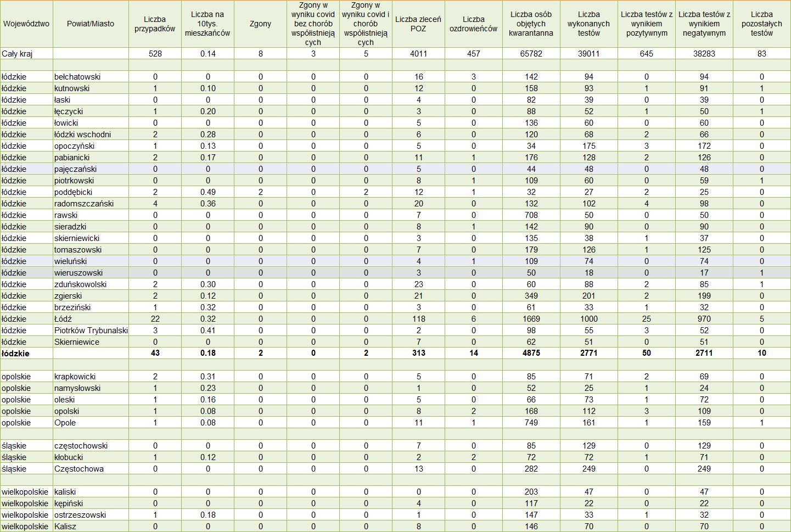Viewport: 791px width, 532px height.
Task: Click the 'Częstochowa' city cell
Action: coord(91,469)
